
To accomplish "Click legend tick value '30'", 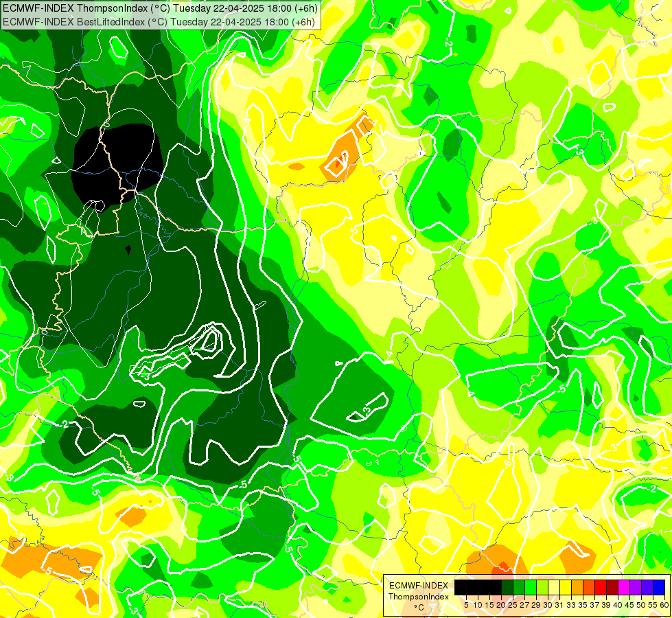I will 548,605.
